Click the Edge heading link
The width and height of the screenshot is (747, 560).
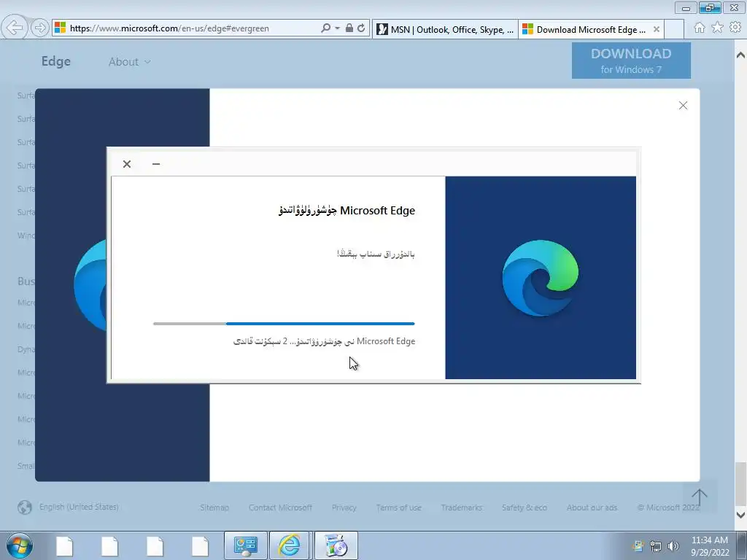pos(55,61)
